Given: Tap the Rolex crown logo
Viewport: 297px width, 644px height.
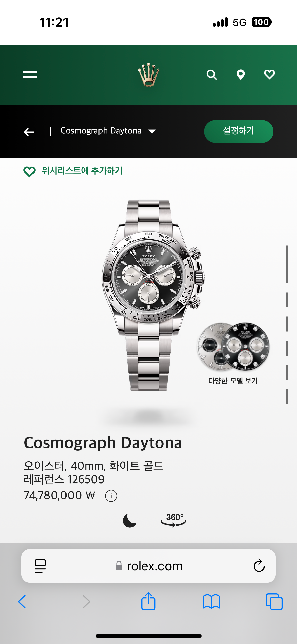Looking at the screenshot, I should tap(149, 75).
